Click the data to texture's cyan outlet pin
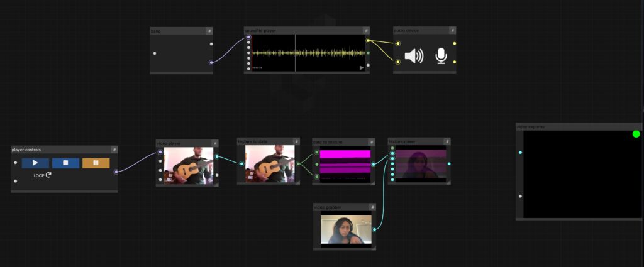The image size is (644, 267). 374,165
